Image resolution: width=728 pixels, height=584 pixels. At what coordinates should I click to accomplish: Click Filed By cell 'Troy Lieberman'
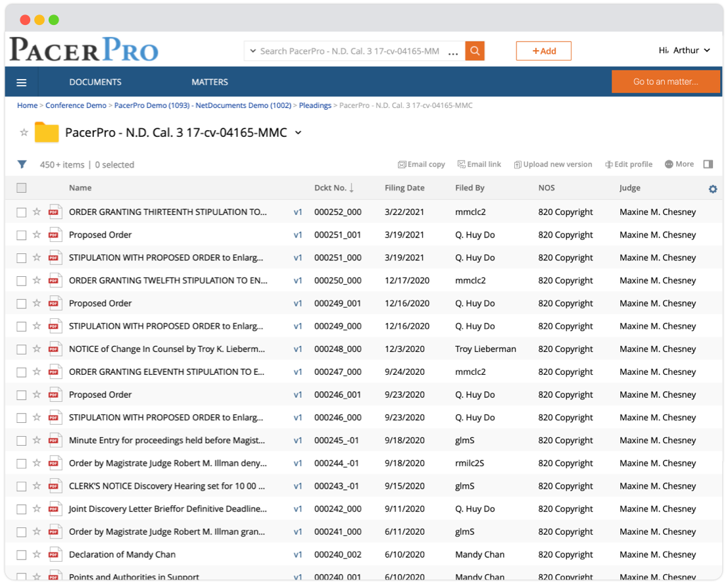[x=485, y=349]
